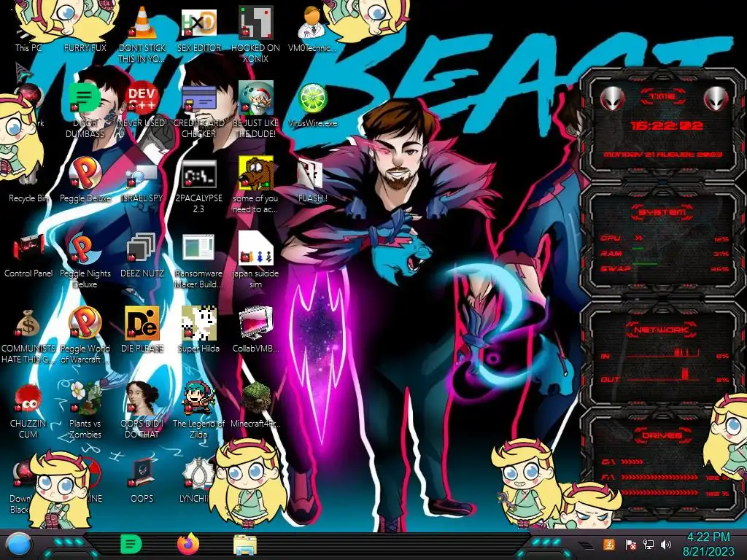Click the F:\ drive usage bar
Viewport: 747px width, 560px height.
point(659,477)
